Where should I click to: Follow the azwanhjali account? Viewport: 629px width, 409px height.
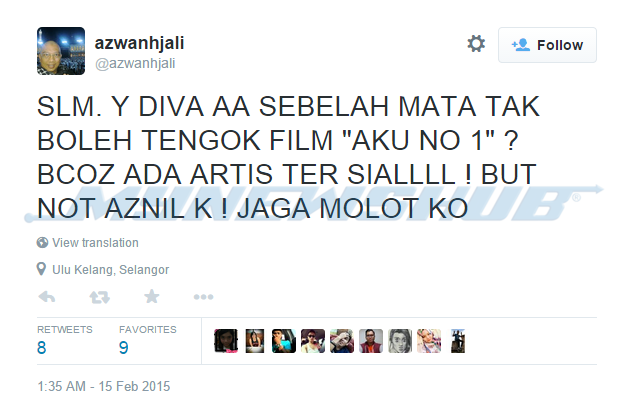coord(547,45)
